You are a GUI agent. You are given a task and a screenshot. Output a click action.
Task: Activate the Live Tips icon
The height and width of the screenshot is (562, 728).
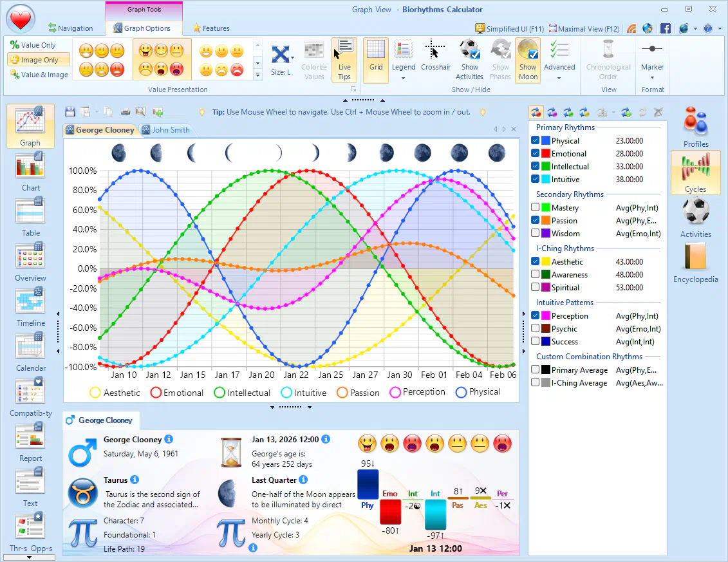(344, 58)
